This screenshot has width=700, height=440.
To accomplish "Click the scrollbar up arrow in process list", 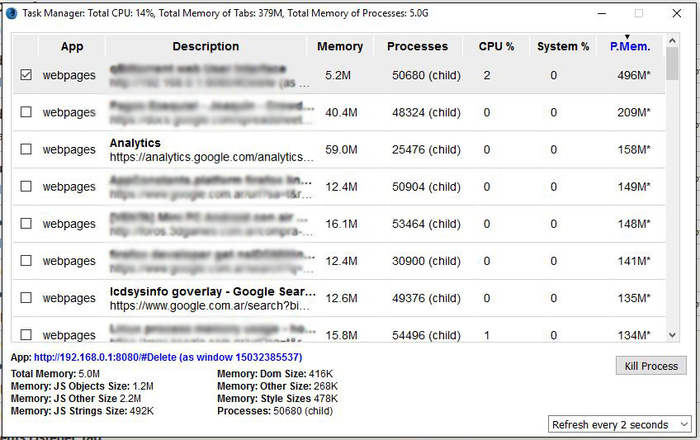I will 673,41.
